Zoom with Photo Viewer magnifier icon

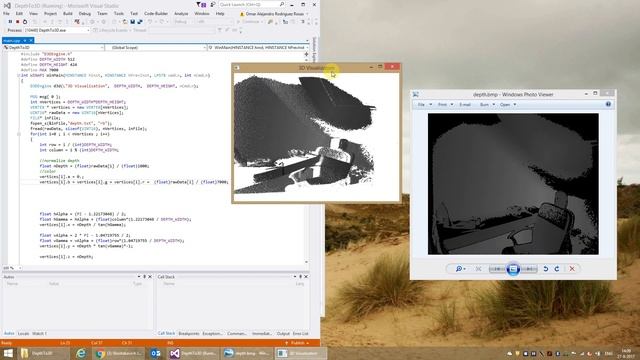click(x=460, y=269)
